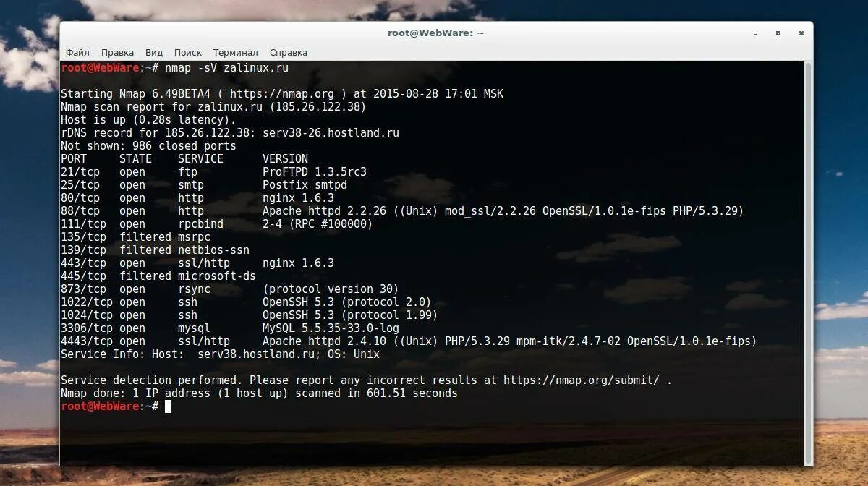Click the SERVICE column header
868x486 pixels.
point(201,159)
